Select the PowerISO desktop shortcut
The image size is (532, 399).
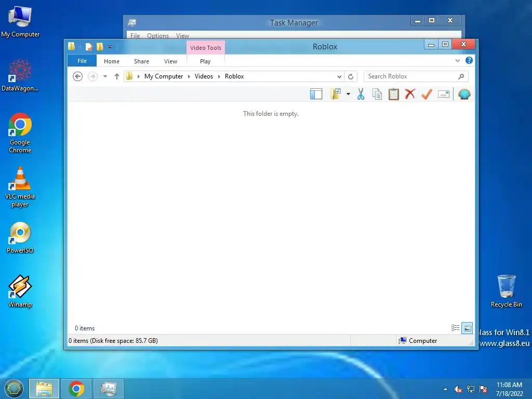click(20, 237)
